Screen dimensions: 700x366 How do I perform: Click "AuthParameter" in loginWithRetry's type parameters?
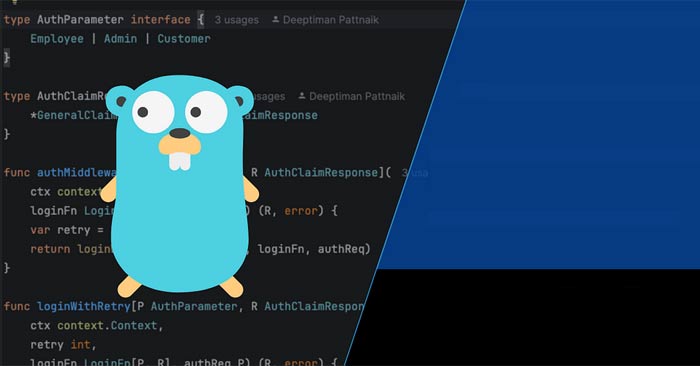click(x=194, y=307)
